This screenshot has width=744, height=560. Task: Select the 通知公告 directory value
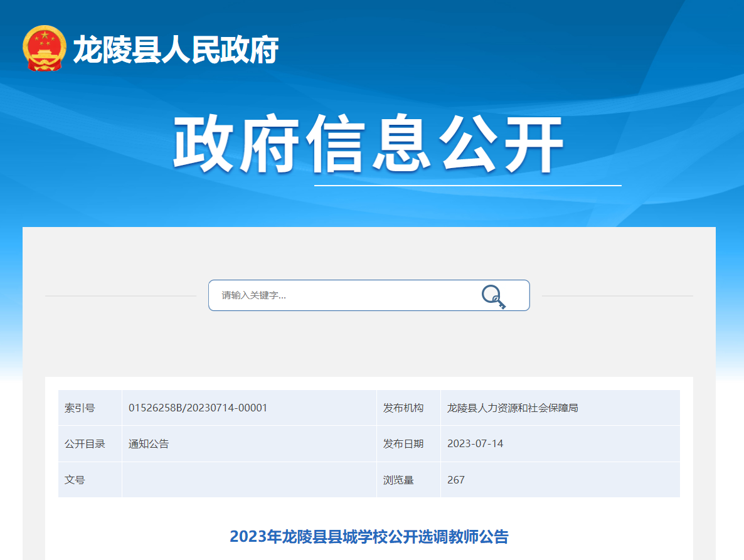click(149, 444)
